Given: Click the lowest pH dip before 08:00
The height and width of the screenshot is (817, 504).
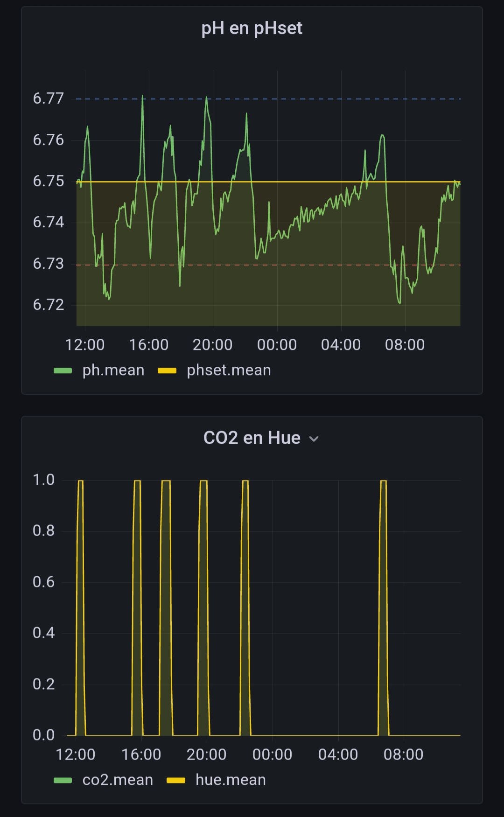Looking at the screenshot, I should [x=399, y=303].
